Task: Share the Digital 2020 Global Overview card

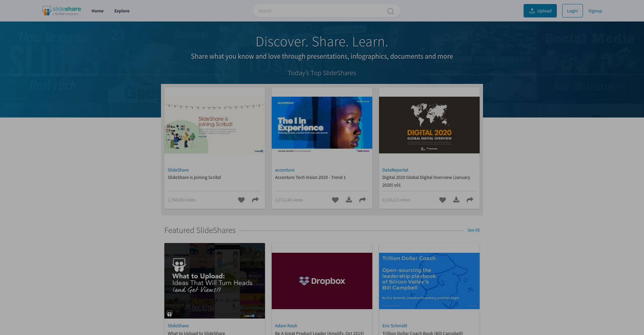Action: [x=470, y=200]
